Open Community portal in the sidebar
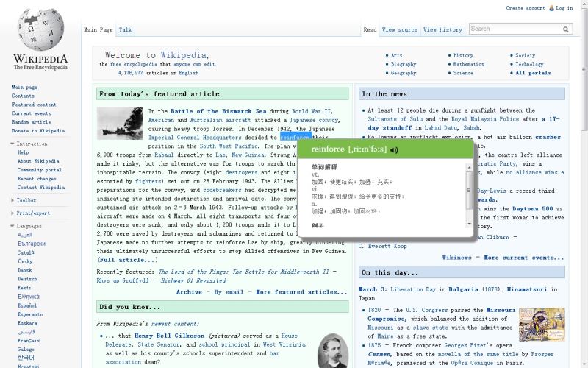 point(40,170)
